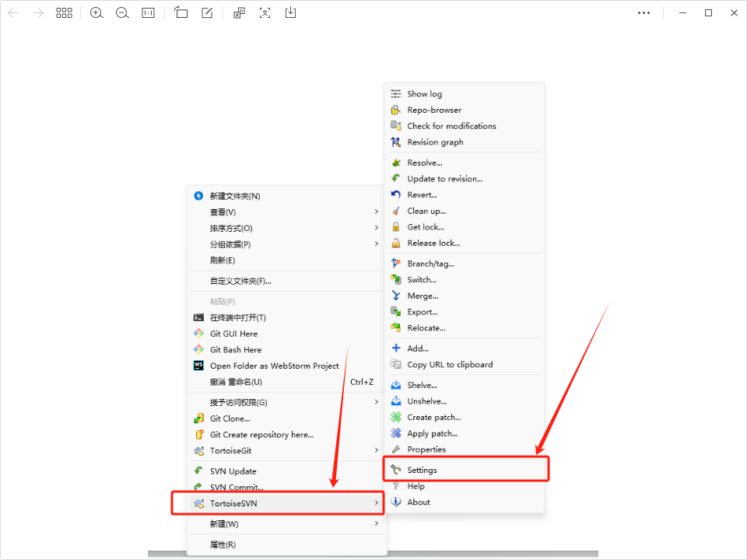Click the Clean up broom icon
This screenshot has height=560, width=747.
tap(396, 211)
